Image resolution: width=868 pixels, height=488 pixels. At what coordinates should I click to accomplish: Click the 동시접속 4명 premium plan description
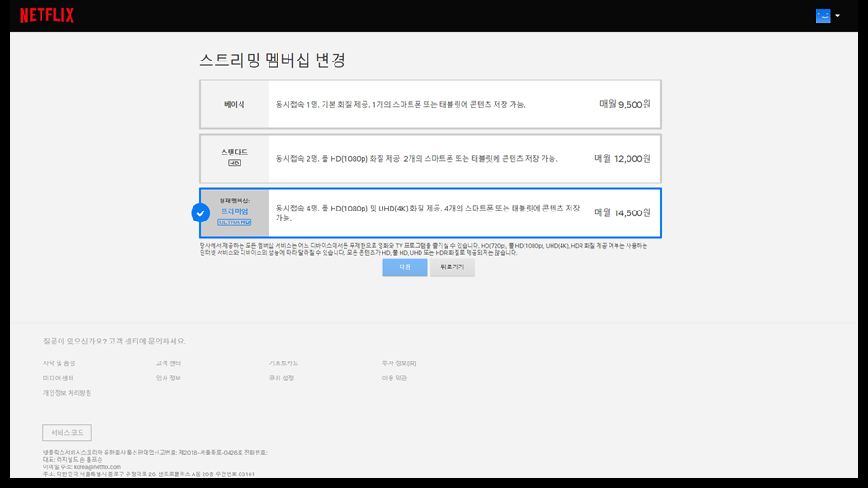coord(428,213)
